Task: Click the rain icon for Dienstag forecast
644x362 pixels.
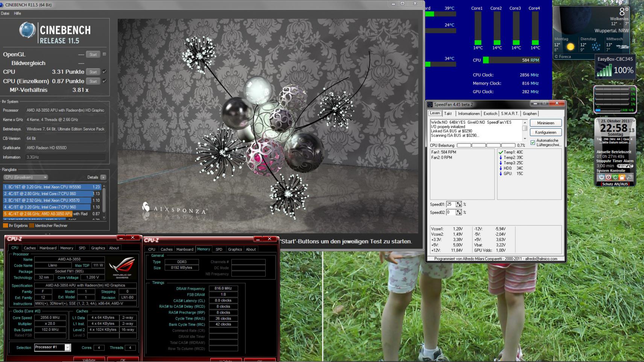Action: pos(596,47)
